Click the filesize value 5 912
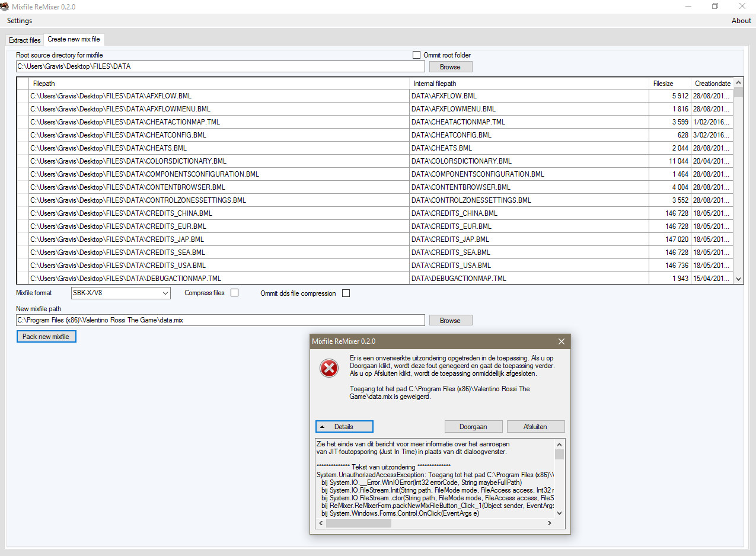 pyautogui.click(x=670, y=96)
